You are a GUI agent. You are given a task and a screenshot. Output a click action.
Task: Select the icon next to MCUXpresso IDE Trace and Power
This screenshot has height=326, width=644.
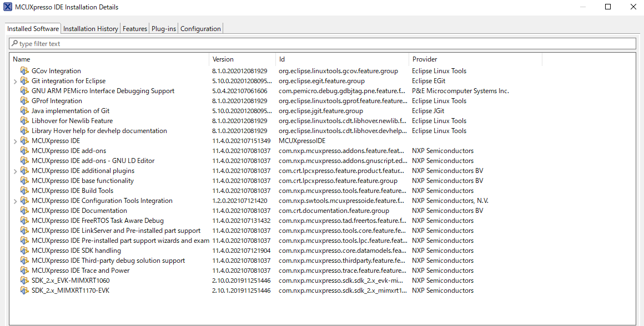coord(25,271)
